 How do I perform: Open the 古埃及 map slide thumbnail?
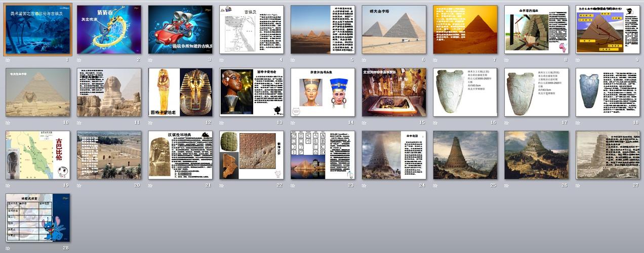(x=252, y=29)
